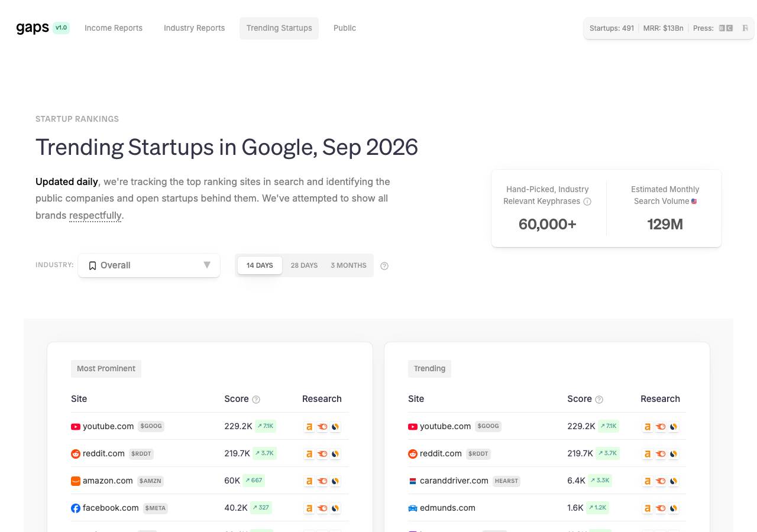
Task: Select the 14 DAYS time range
Action: (x=260, y=265)
